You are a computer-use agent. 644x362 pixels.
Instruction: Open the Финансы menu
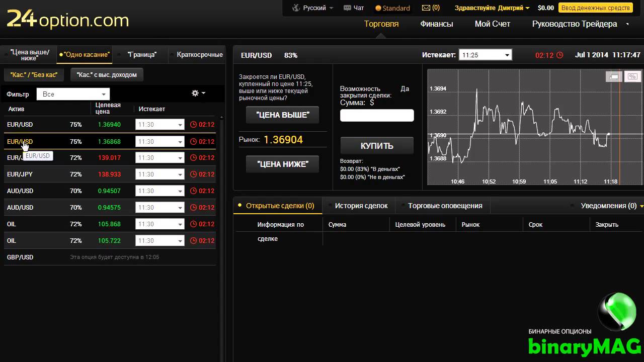tap(437, 24)
